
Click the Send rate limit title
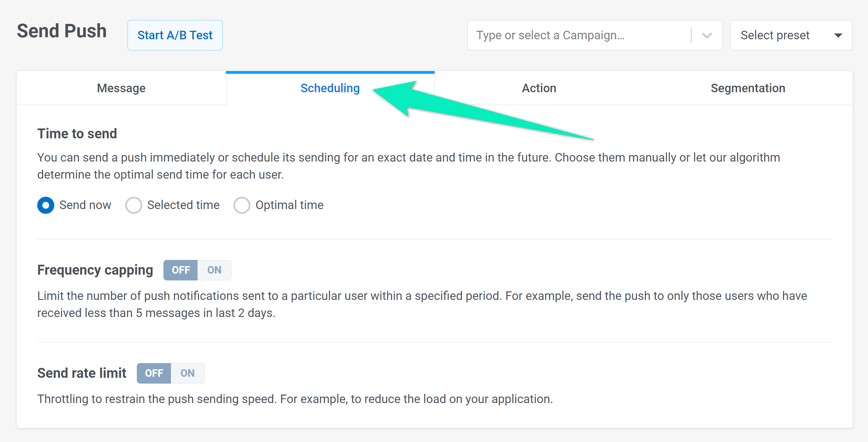82,373
